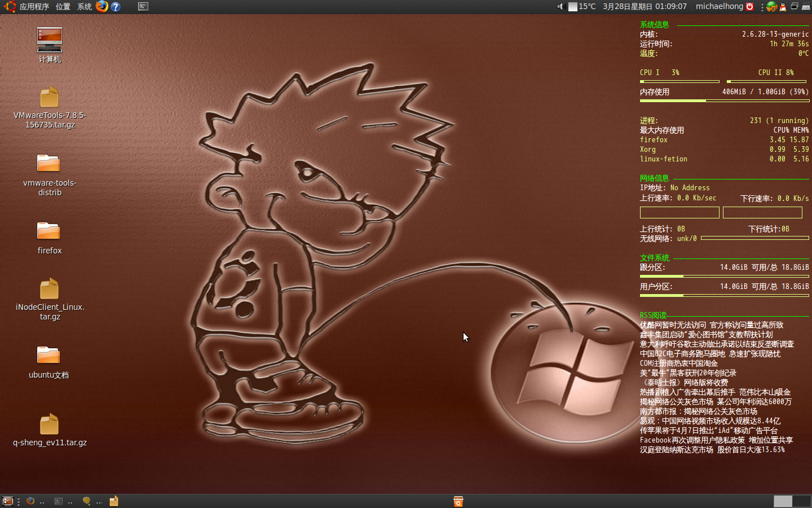This screenshot has height=508, width=812.
Task: Click the 鑫丰集团启动 RSS headline
Action: [x=706, y=335]
